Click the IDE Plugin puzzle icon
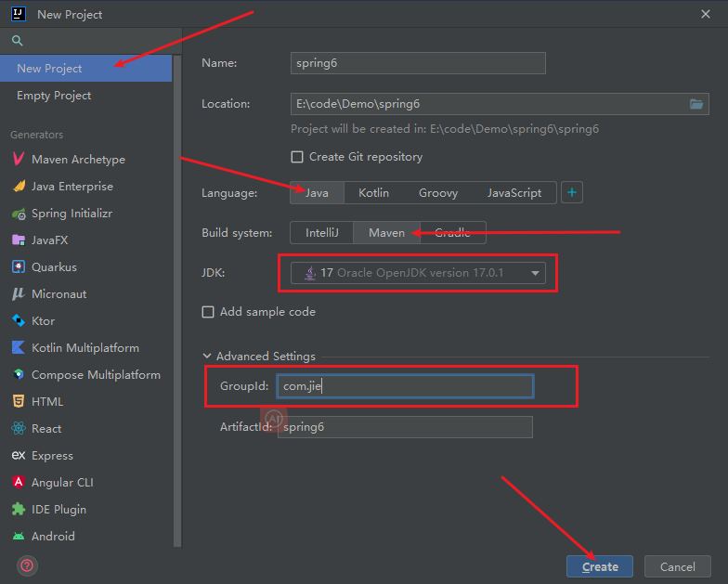This screenshot has width=728, height=584. point(19,509)
